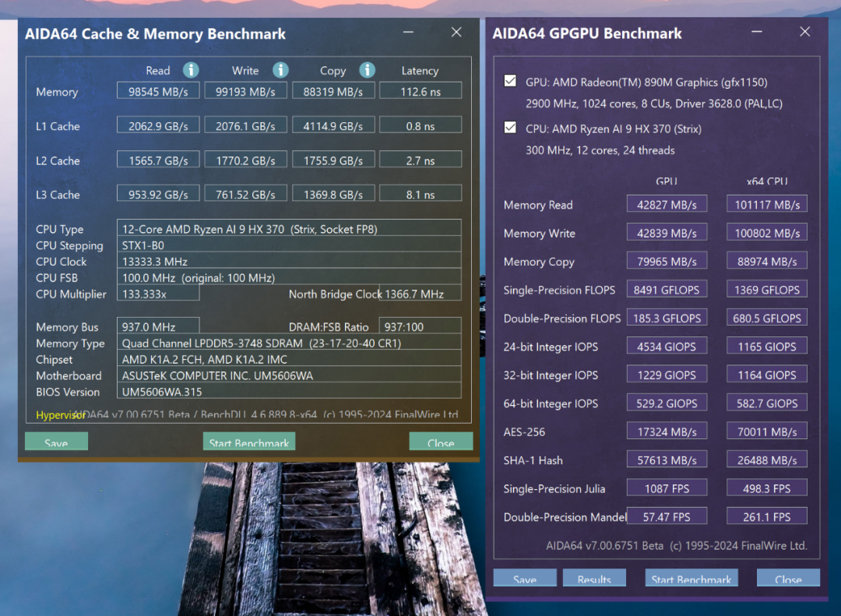Click the L1 Cache Copy value 4114.9 GB/s
Image resolution: width=841 pixels, height=616 pixels.
click(x=333, y=125)
